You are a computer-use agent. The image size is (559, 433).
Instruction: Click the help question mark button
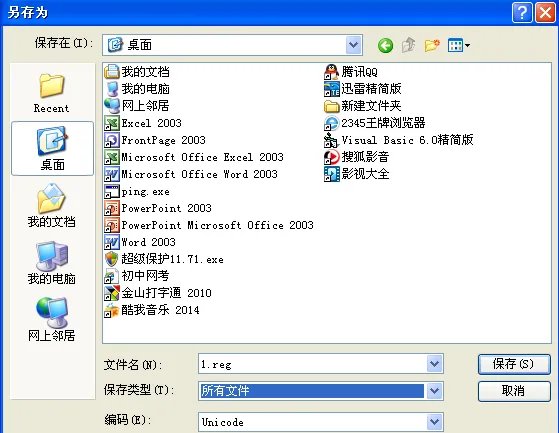tap(522, 13)
